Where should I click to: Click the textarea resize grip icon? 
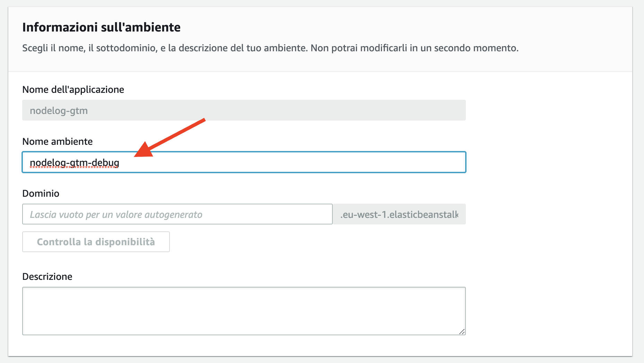[462, 332]
